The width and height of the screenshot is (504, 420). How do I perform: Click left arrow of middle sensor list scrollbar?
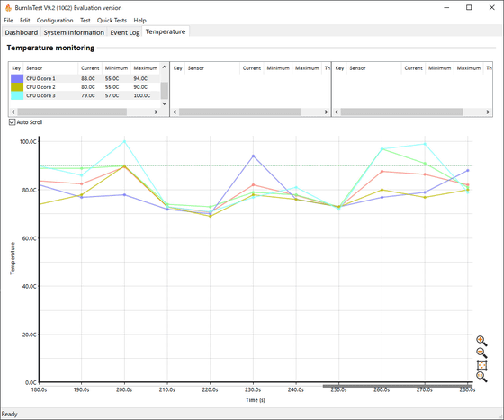pos(175,112)
